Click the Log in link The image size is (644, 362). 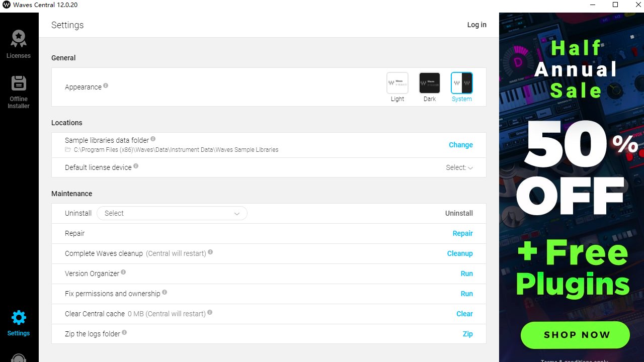[476, 25]
